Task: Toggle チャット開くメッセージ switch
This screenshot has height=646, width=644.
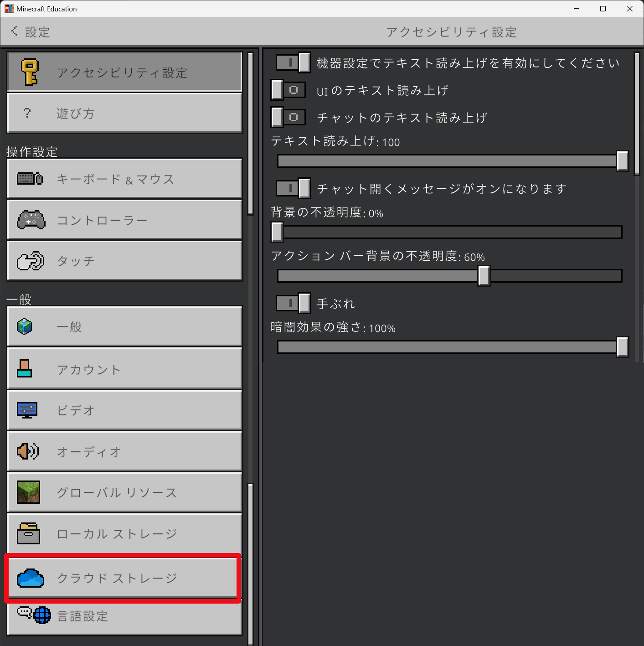Action: click(293, 188)
